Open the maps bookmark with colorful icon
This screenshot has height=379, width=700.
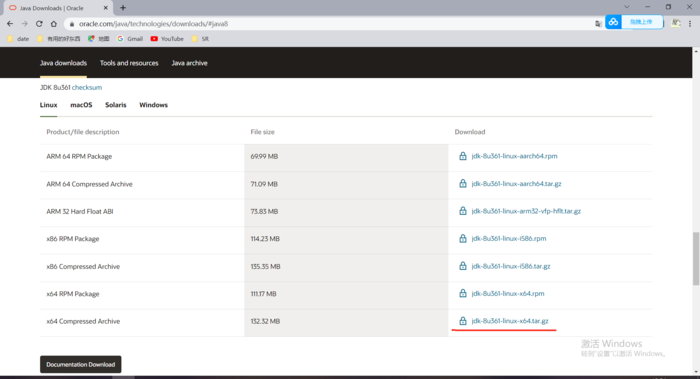[x=99, y=39]
